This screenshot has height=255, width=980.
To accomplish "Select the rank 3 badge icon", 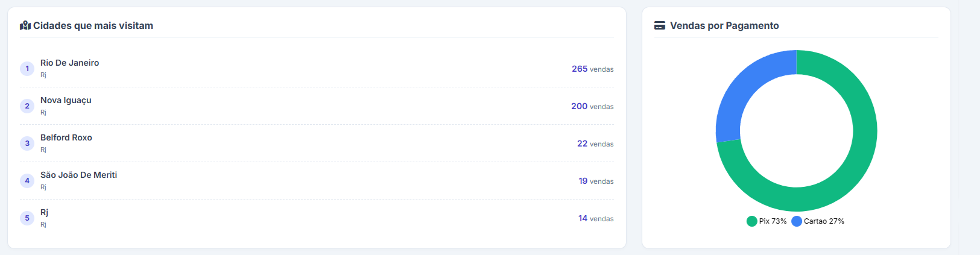I will [x=27, y=143].
